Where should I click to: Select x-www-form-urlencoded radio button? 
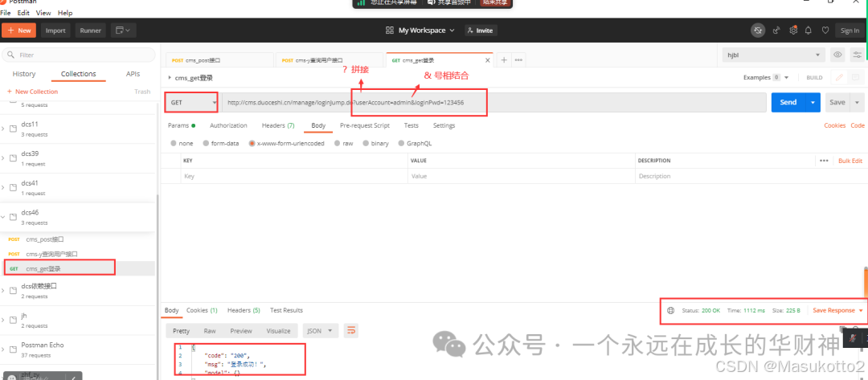click(252, 143)
